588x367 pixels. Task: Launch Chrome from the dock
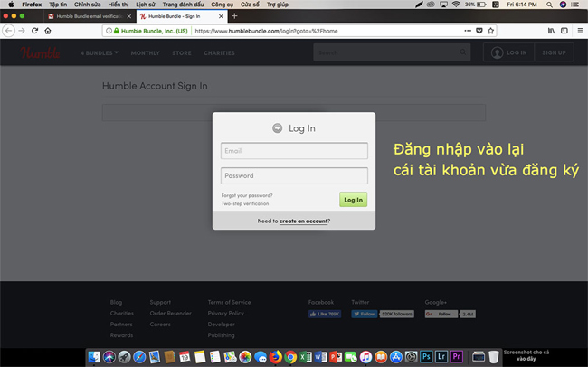(x=290, y=357)
